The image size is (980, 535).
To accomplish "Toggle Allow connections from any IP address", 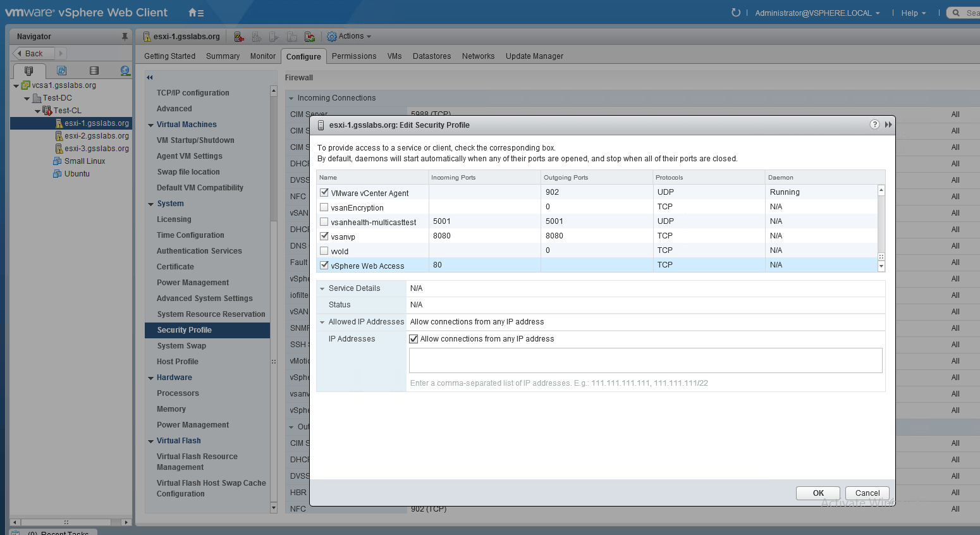I will (414, 339).
